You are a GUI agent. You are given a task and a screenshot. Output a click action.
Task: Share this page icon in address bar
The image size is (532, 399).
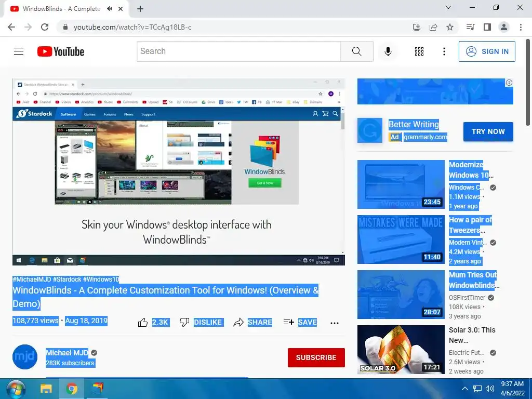[x=433, y=27]
